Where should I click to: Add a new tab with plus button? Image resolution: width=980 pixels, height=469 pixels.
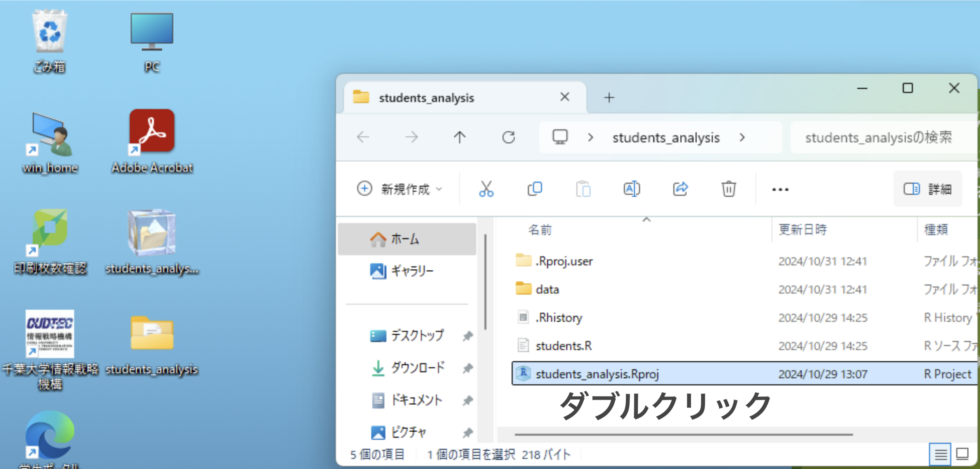coord(609,98)
